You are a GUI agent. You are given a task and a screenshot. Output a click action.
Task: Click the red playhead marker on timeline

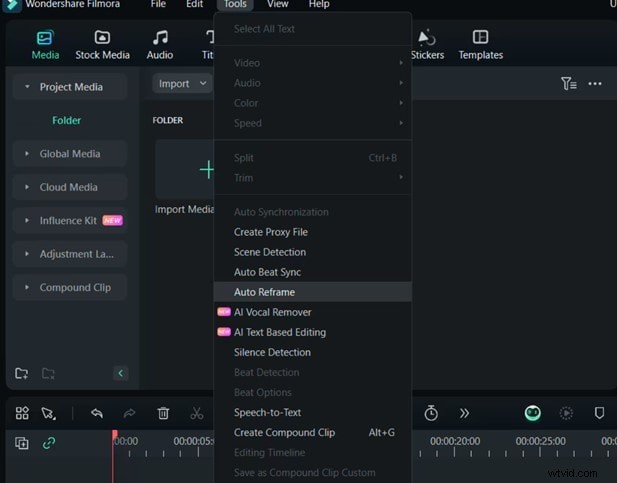(114, 441)
